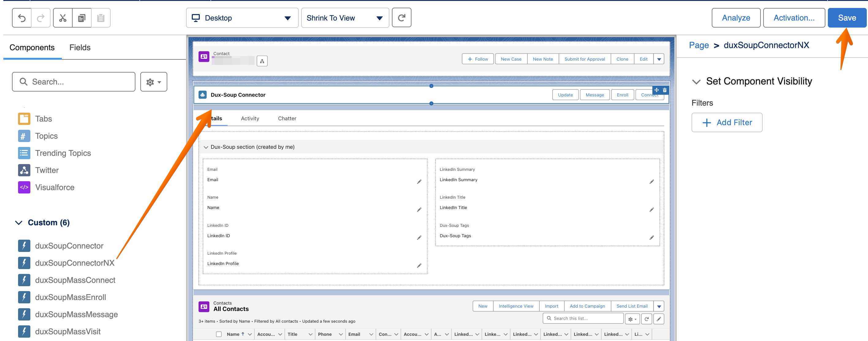Collapse Set Component Visibility section

point(696,81)
